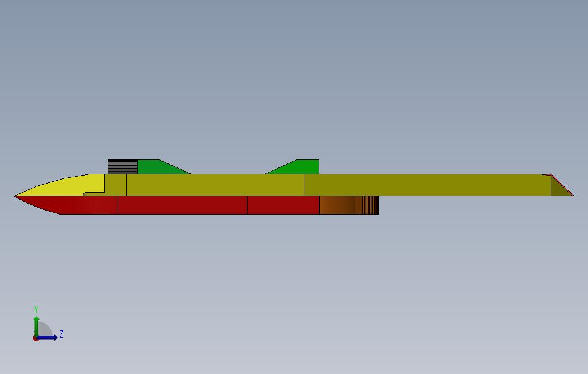Select the long olive rear body segment

[x=427, y=185]
